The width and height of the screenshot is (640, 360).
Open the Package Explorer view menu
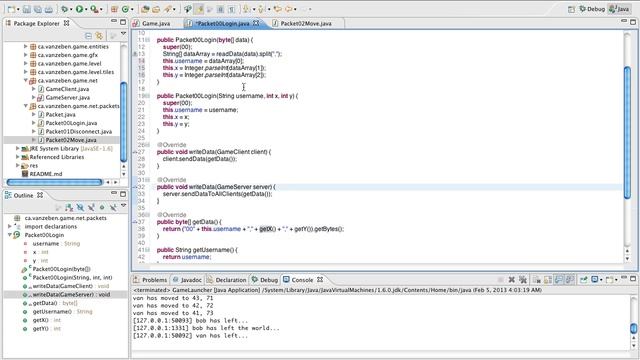123,34
